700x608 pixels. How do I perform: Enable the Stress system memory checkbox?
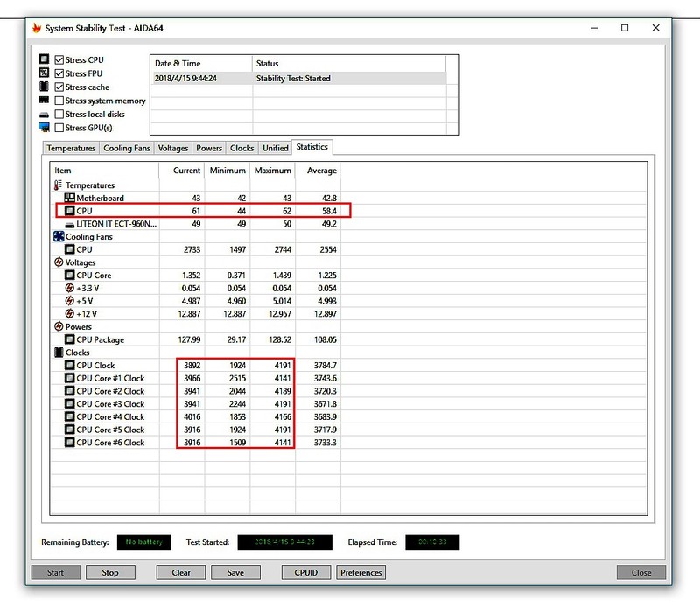click(x=59, y=101)
